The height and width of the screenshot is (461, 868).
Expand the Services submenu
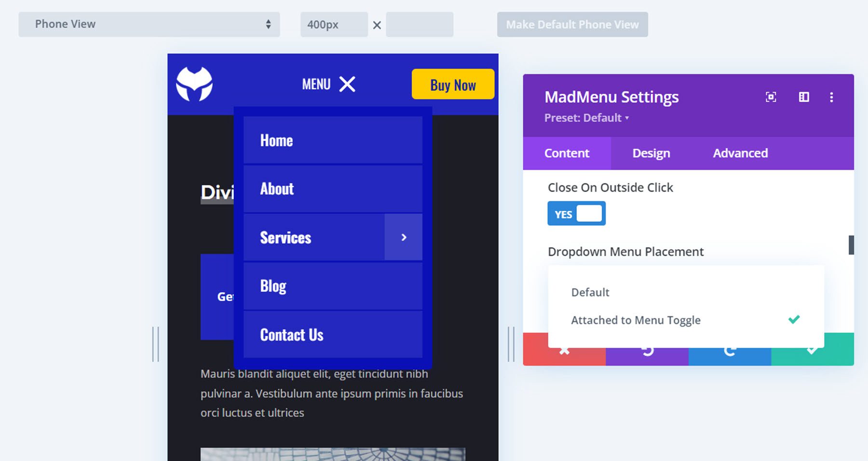click(x=403, y=237)
